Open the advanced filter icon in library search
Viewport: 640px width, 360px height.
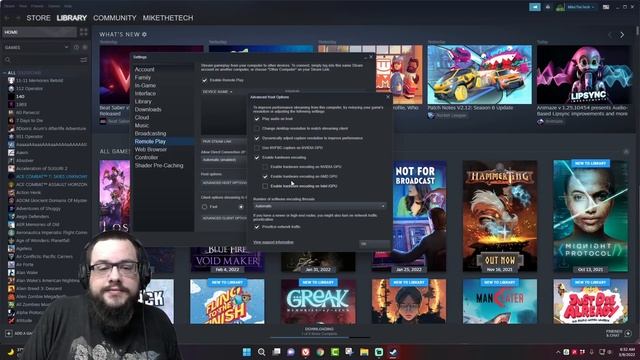point(84,60)
